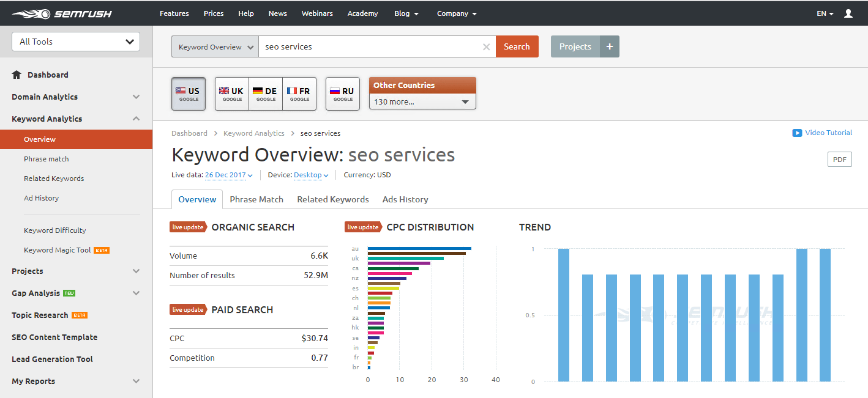Click the last bar in the Trend chart
Viewport: 868px width, 398px height.
coord(825,315)
